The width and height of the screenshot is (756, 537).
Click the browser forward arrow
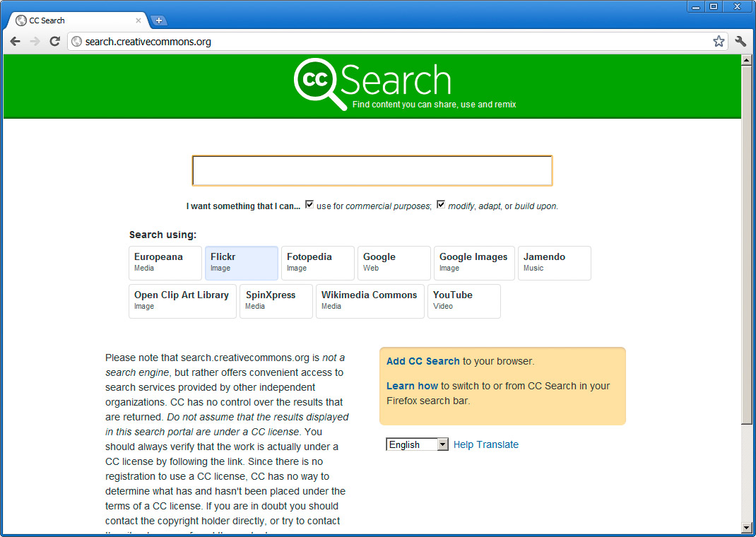(x=35, y=42)
